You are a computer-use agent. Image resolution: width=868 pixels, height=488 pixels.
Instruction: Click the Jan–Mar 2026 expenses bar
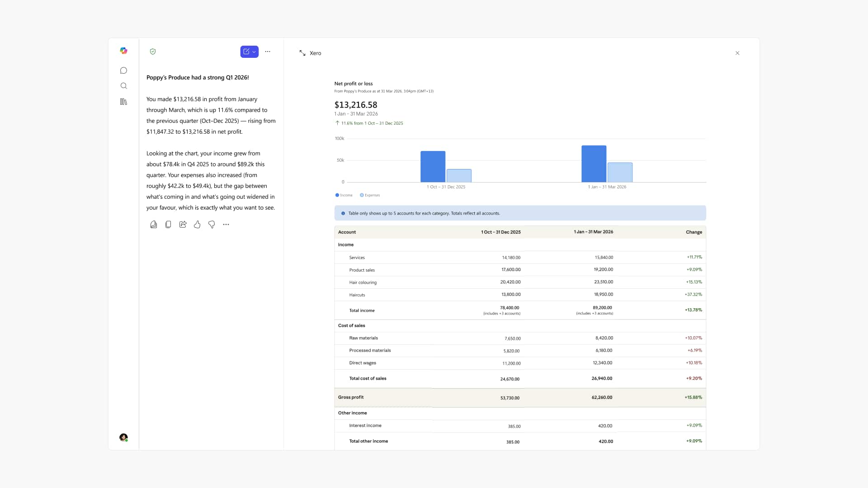point(620,173)
